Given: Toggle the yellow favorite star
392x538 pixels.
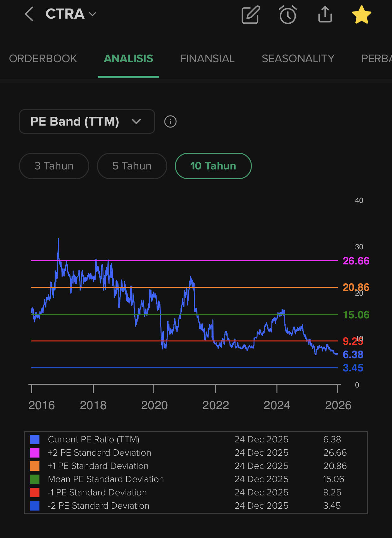Looking at the screenshot, I should click(361, 15).
